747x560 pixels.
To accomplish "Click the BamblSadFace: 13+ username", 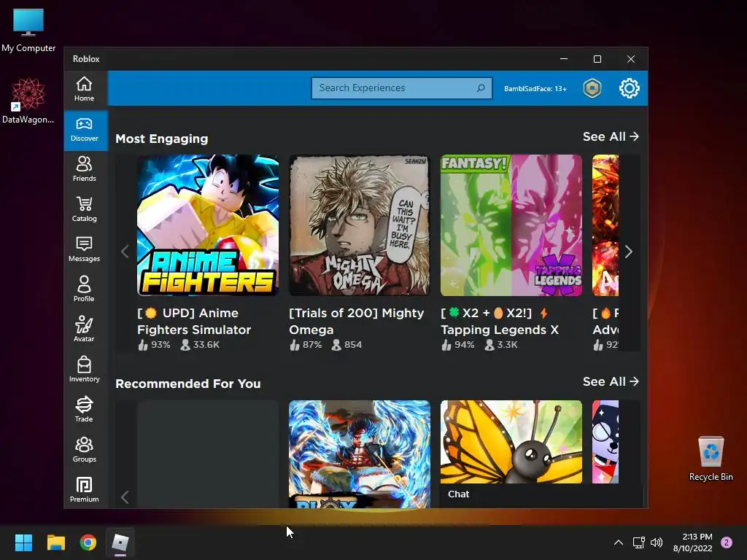I will (x=535, y=88).
